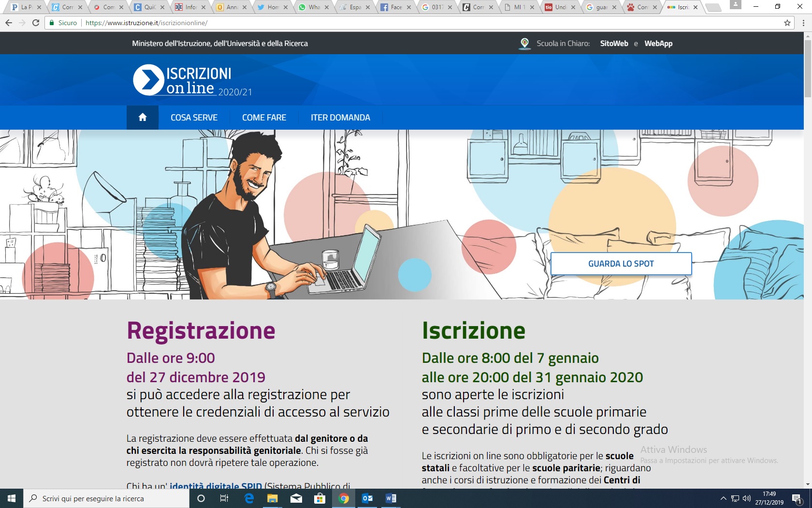
Task: Click the Chrome icon on the taskbar
Action: (x=344, y=498)
